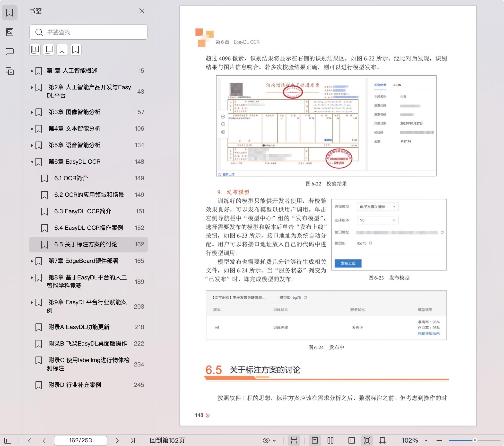504x446 pixels.
Task: Expand the 第9章 bookmark arrow
Action: pos(32,302)
